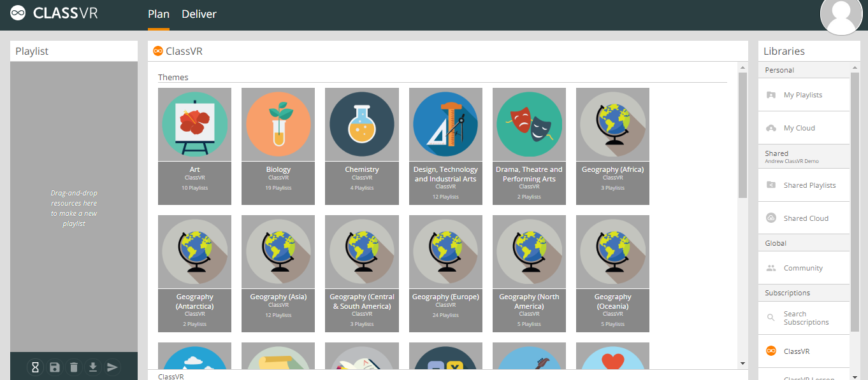The width and height of the screenshot is (868, 380).
Task: Click the Shared Cloud icon
Action: point(771,218)
